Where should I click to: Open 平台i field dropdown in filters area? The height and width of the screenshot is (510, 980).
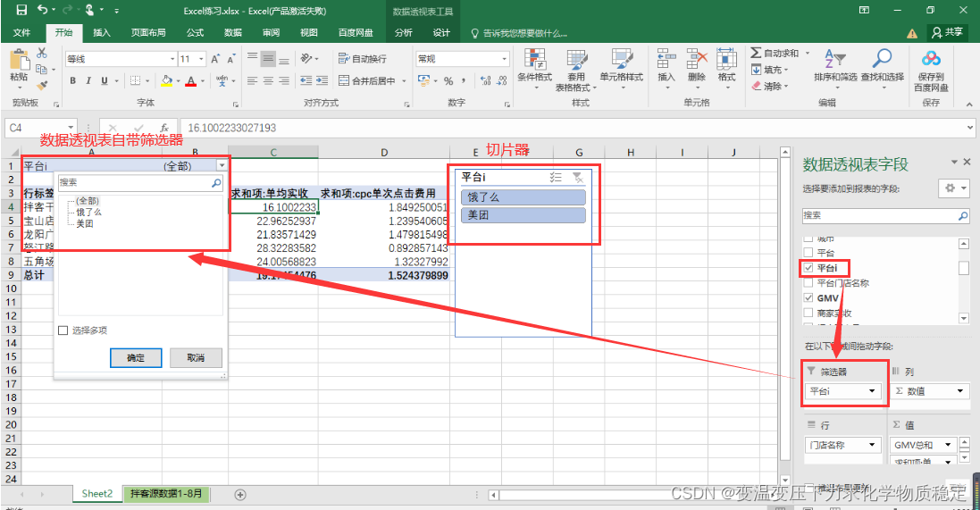872,391
